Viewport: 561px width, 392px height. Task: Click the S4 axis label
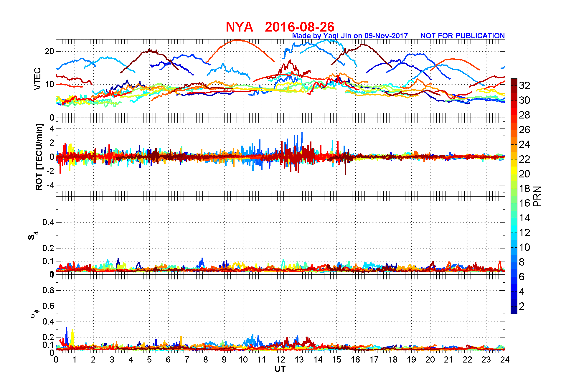[33, 236]
